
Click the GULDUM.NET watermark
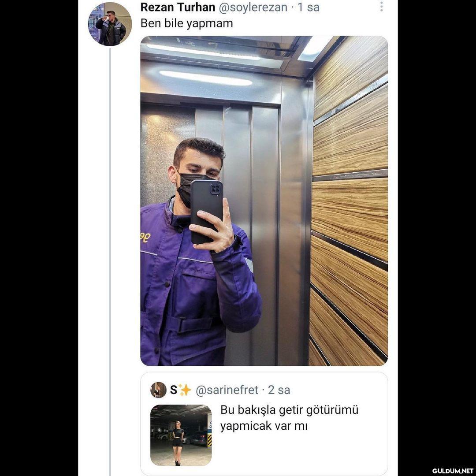[453, 471]
